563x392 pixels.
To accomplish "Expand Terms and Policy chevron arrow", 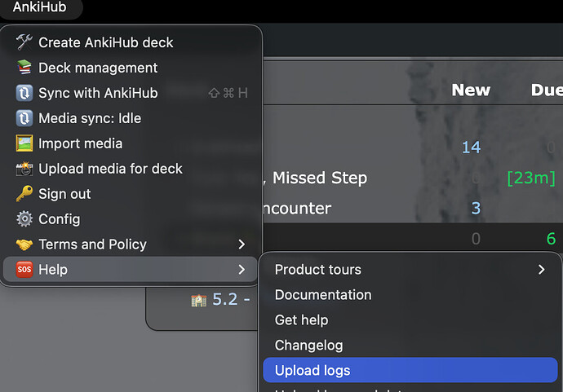I will pos(242,244).
